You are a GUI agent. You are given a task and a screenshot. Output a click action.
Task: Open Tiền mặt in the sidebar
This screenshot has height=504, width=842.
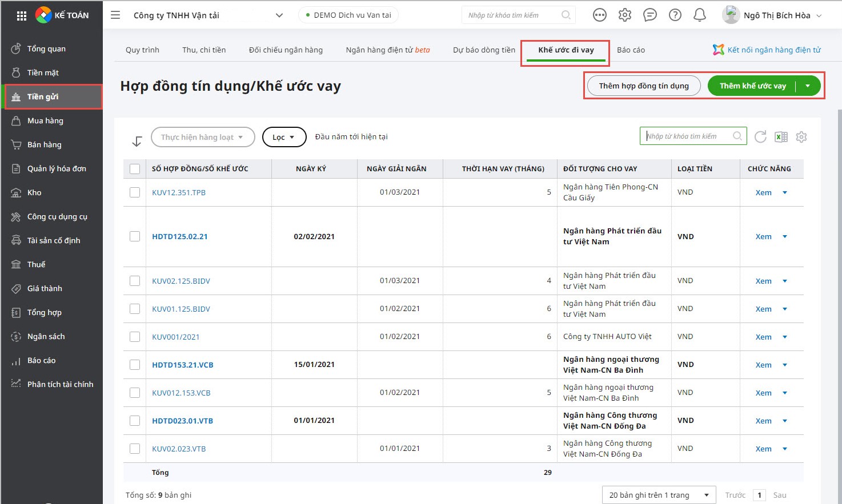click(x=51, y=72)
